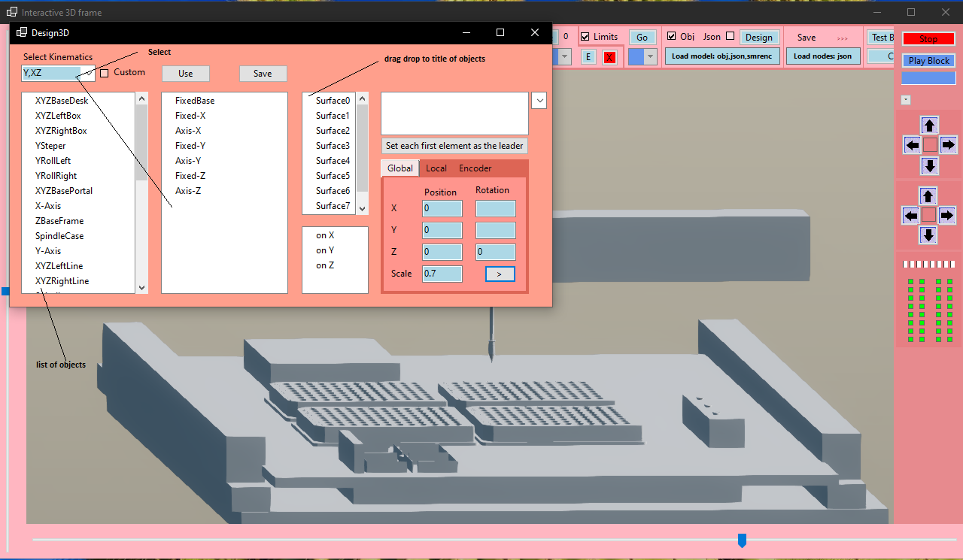Image resolution: width=963 pixels, height=560 pixels.
Task: Select XYZBasePortal in the objects list
Action: (64, 191)
